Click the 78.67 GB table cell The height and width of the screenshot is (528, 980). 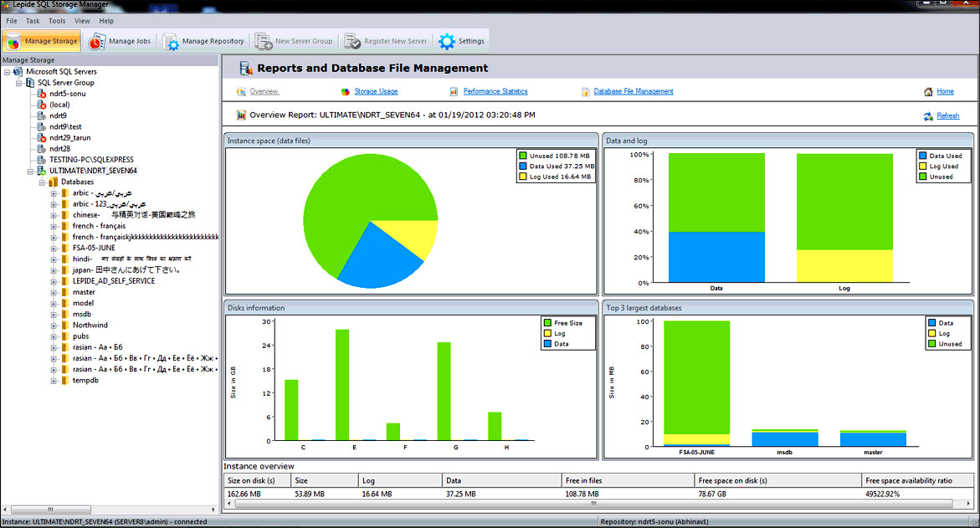(712, 494)
